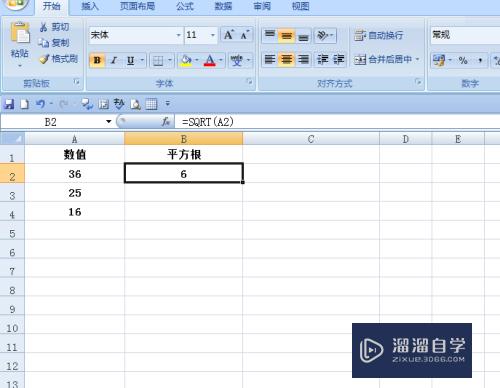500x388 pixels.
Task: Switch to the 公式 tab
Action: coord(184,6)
